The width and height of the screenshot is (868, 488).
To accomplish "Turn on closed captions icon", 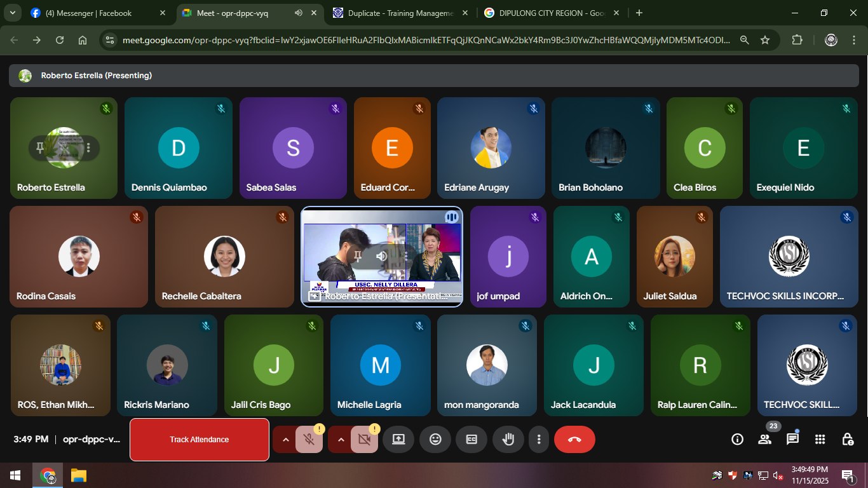I will click(471, 439).
